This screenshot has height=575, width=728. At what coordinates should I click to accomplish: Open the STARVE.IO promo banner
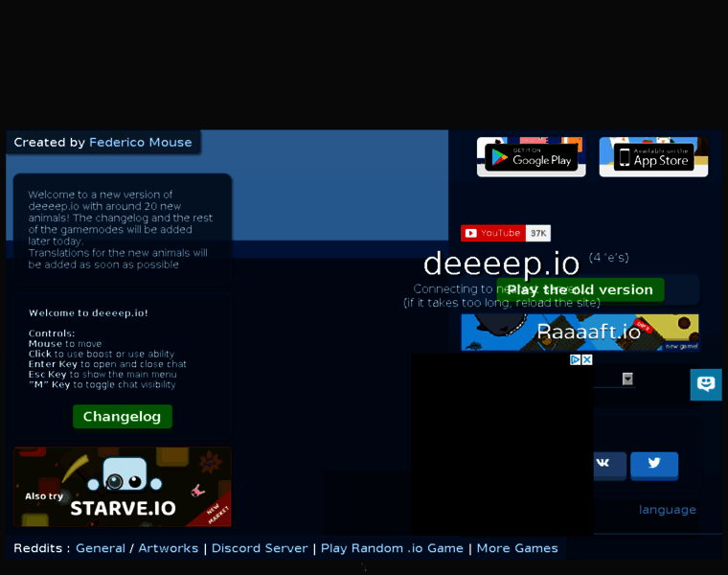(122, 487)
